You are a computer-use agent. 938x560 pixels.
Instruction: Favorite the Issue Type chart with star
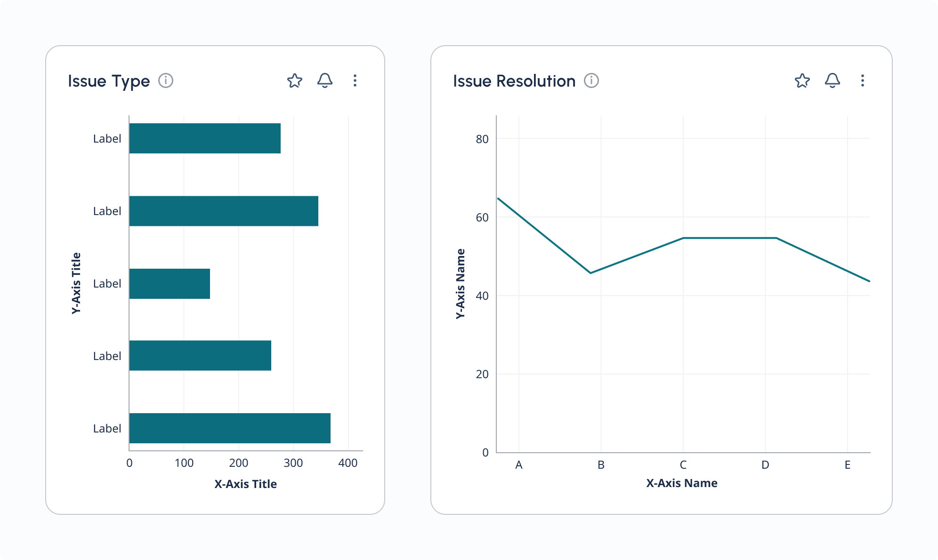pyautogui.click(x=295, y=81)
